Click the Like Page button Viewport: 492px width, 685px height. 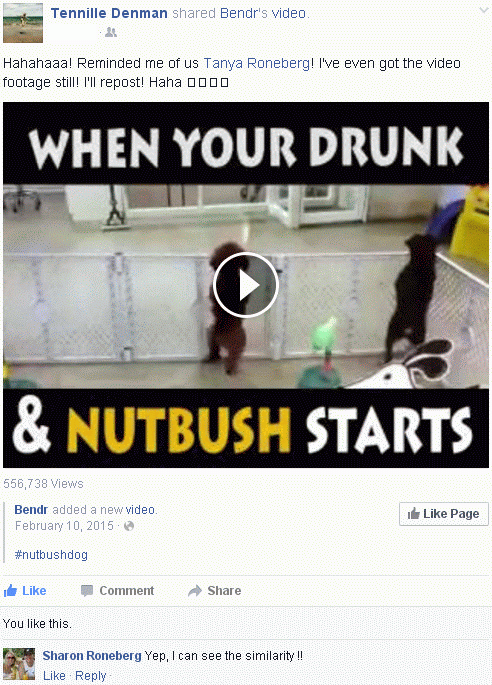click(443, 514)
